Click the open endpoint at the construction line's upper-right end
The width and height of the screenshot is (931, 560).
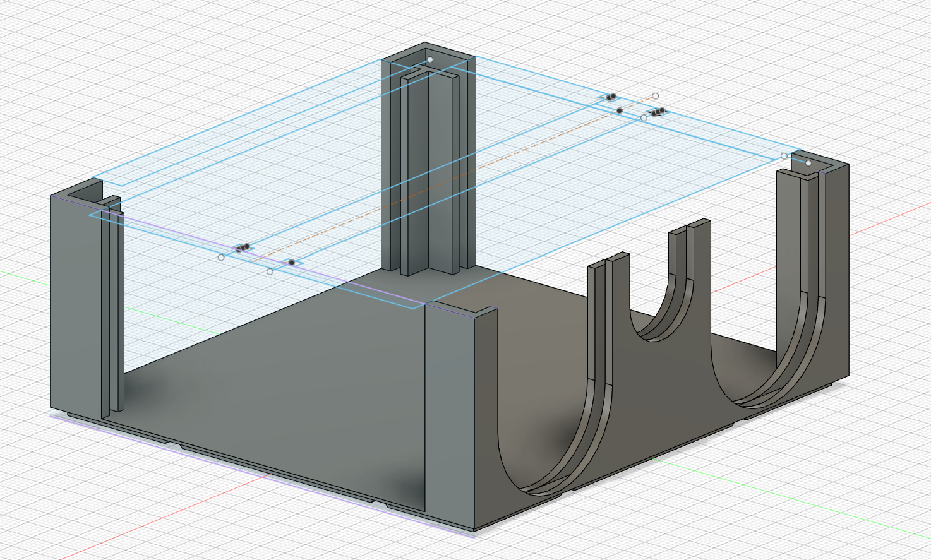point(656,96)
